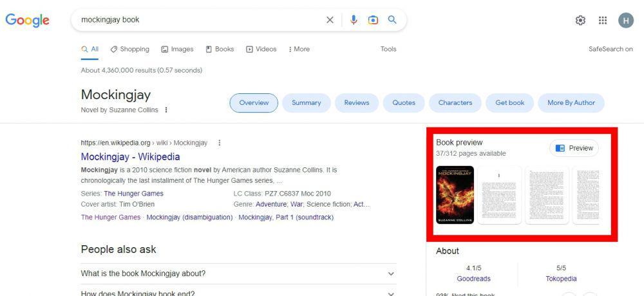Switch to the Videos tab

point(261,50)
